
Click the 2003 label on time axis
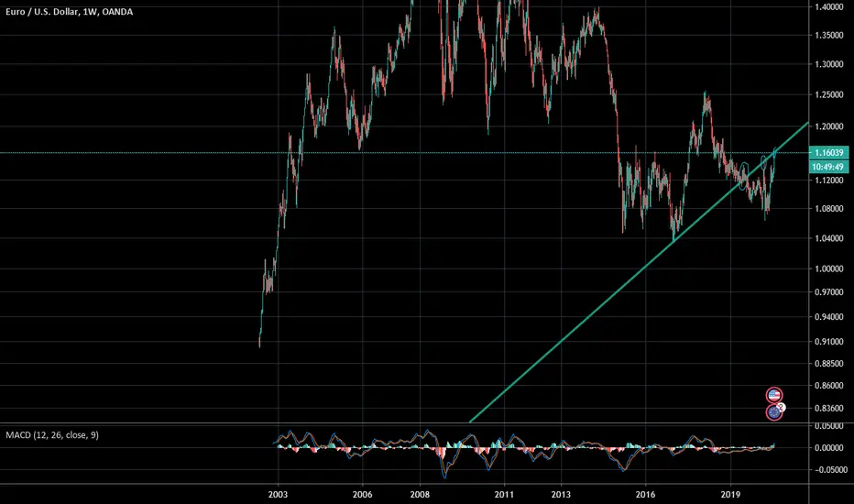pyautogui.click(x=278, y=494)
